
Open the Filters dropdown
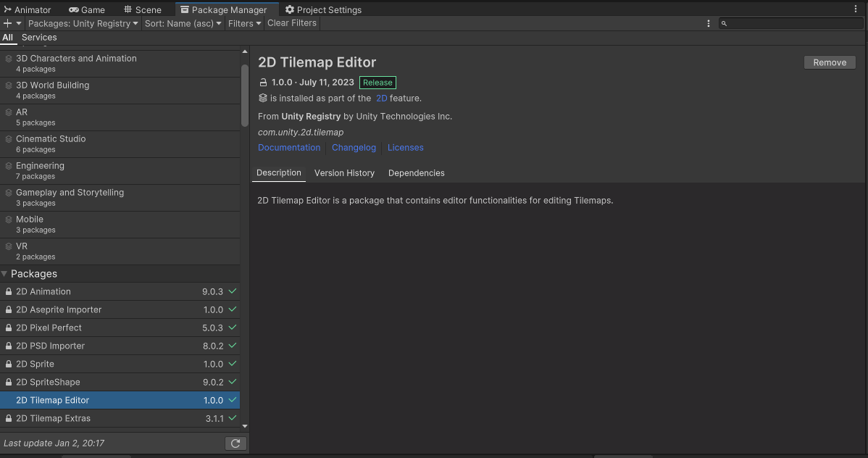tap(244, 23)
